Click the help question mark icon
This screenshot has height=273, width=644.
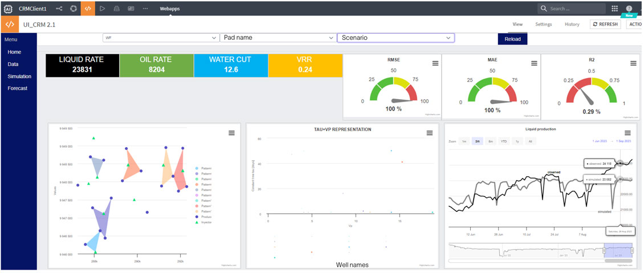629,9
